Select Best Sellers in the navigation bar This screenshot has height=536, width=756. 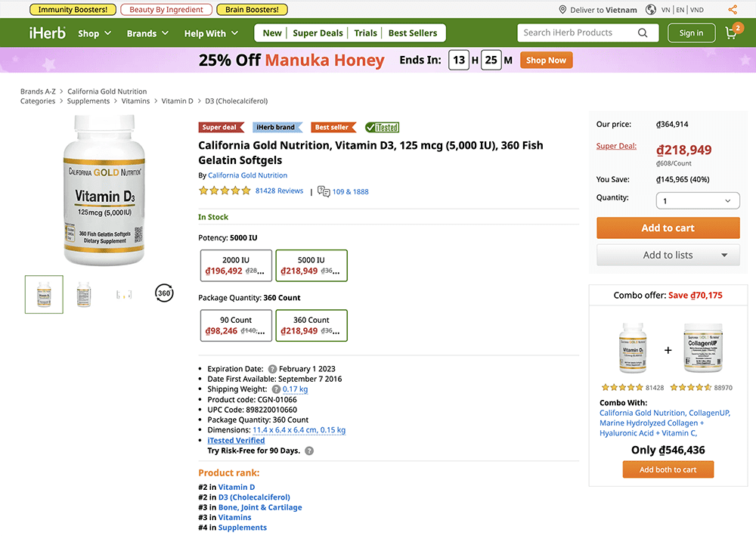click(413, 33)
